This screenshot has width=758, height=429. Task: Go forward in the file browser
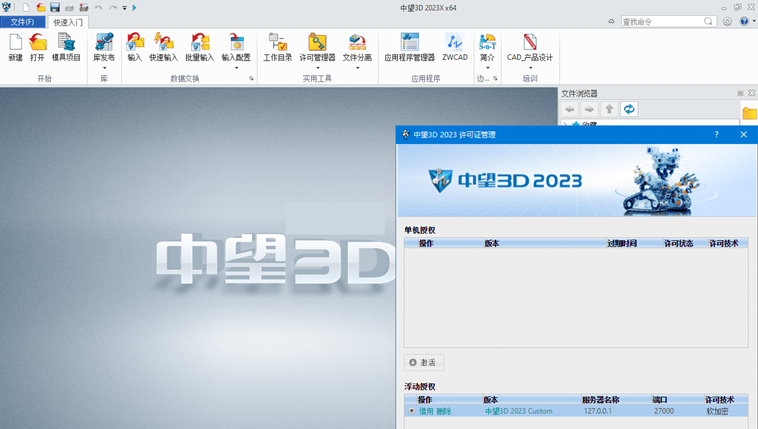pos(589,109)
